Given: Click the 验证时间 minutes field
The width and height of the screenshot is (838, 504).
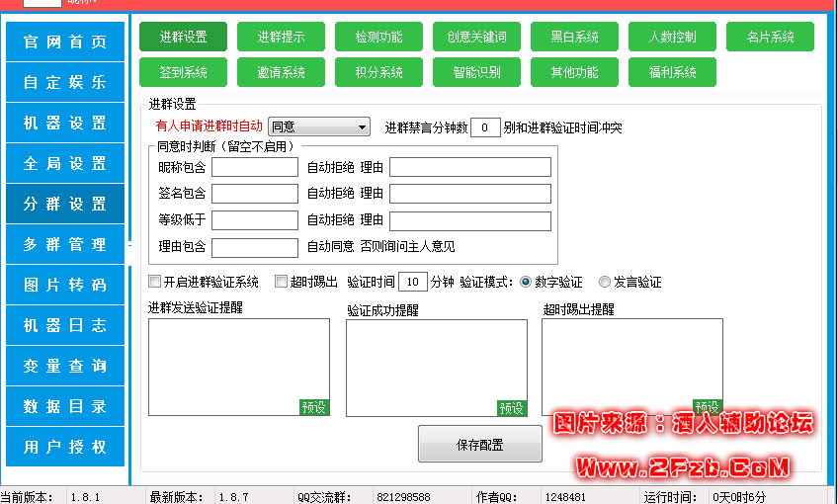Looking at the screenshot, I should click(412, 282).
